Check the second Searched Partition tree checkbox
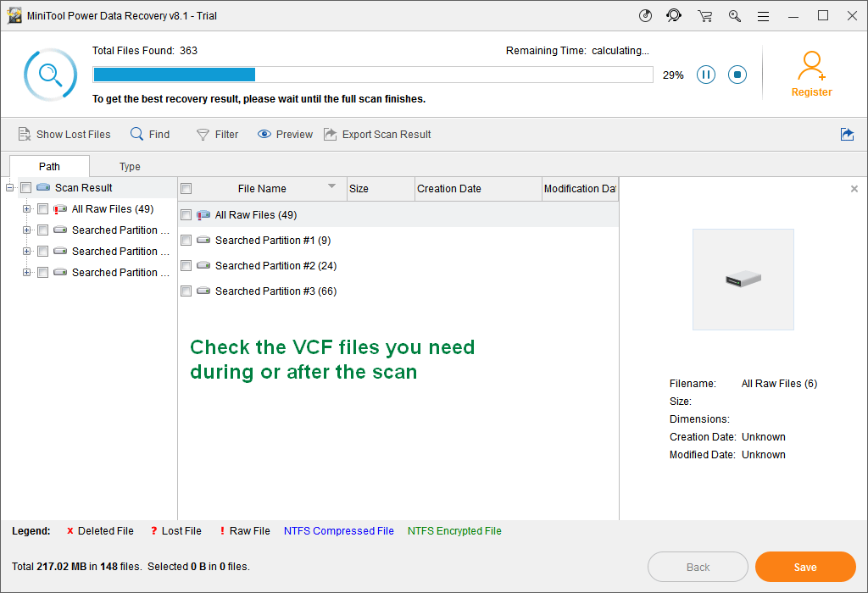Screen dimensions: 868x593 pyautogui.click(x=42, y=251)
